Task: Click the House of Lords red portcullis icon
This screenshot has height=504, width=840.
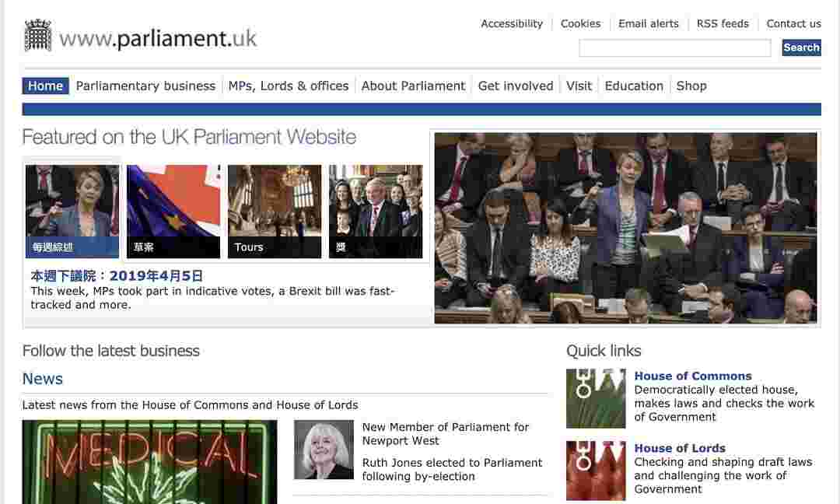Action: [596, 471]
